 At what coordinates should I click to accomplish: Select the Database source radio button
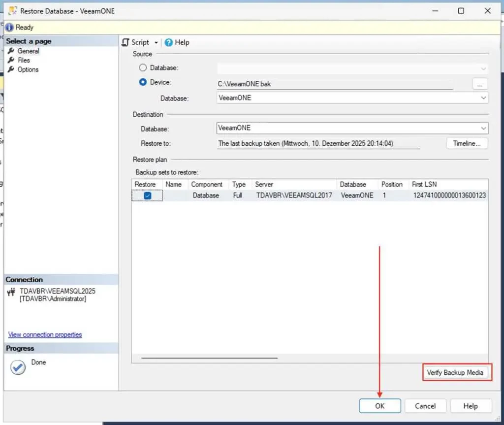143,68
